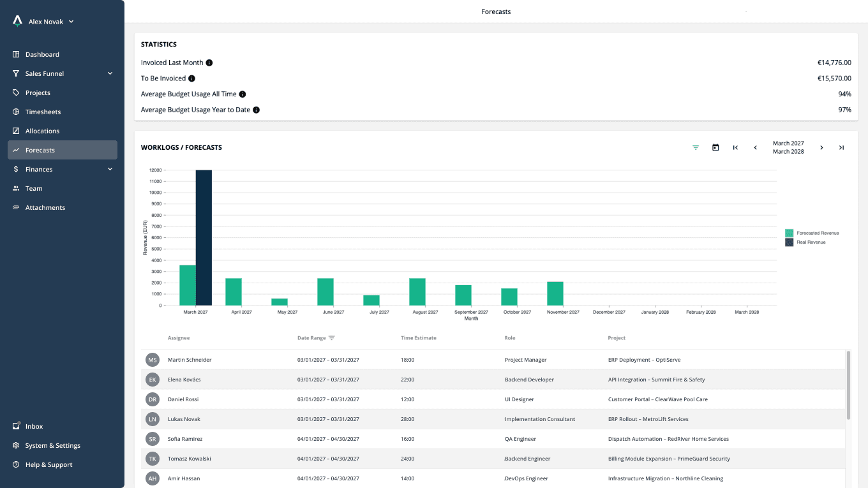Screen dimensions: 868x488
Task: Click the worklog table vertical scrollbar
Action: (x=848, y=385)
